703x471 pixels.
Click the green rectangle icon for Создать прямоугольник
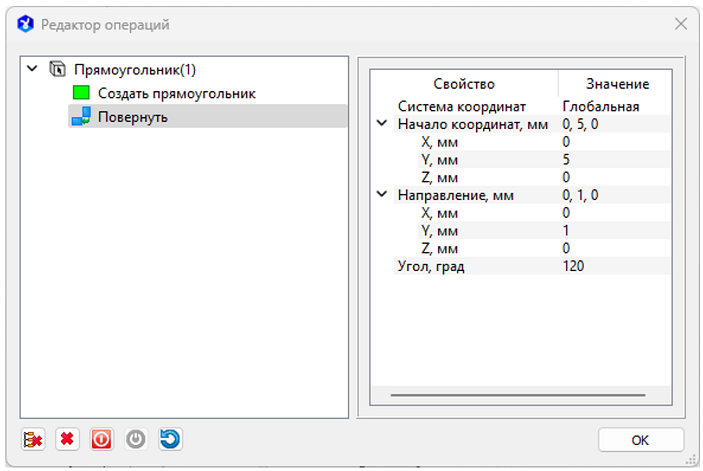81,93
